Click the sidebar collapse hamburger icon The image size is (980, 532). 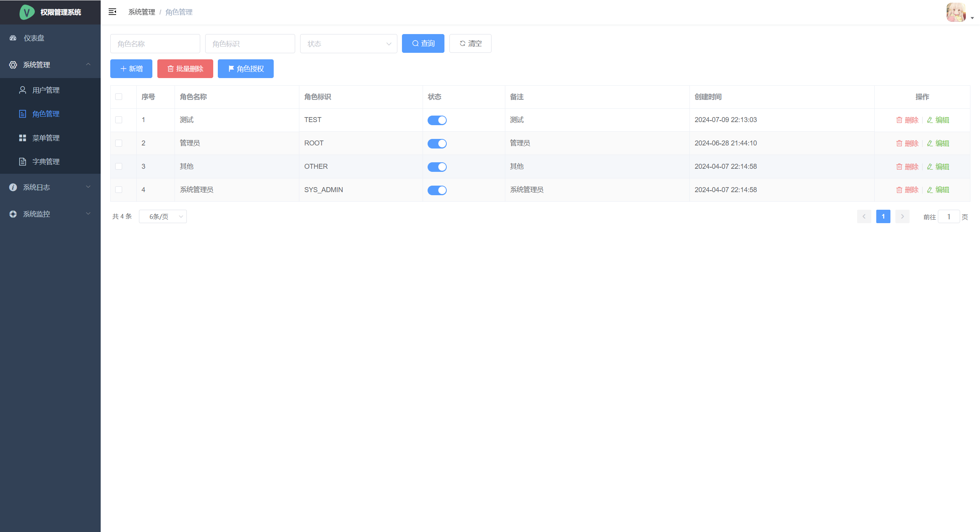pos(112,12)
